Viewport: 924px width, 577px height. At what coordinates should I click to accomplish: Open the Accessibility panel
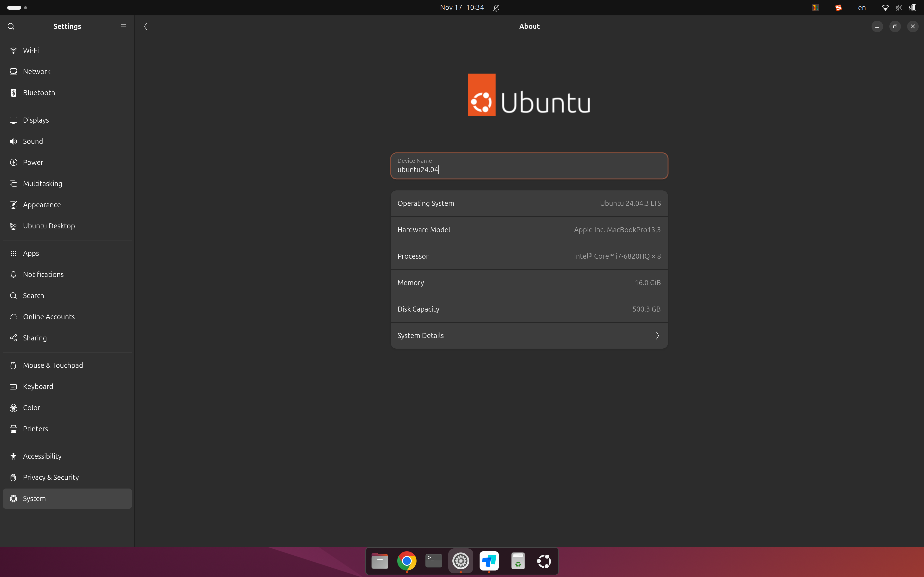[42, 456]
